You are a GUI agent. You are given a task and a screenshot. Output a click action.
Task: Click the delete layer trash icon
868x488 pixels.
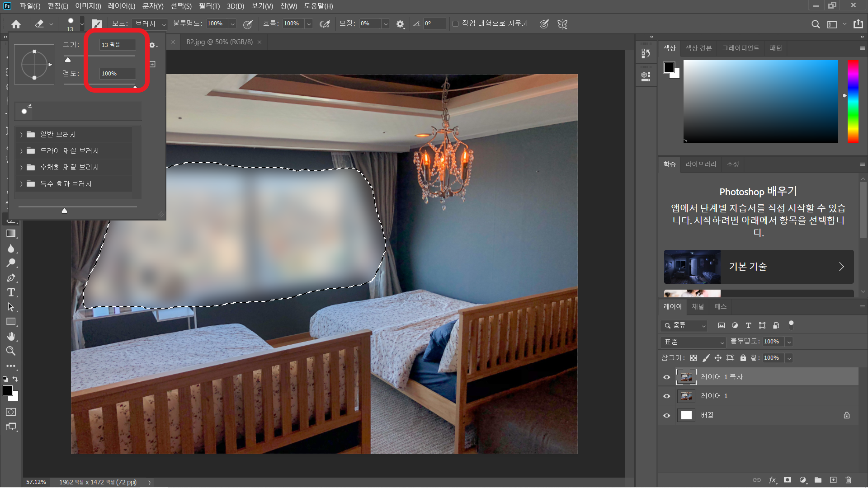pos(848,480)
